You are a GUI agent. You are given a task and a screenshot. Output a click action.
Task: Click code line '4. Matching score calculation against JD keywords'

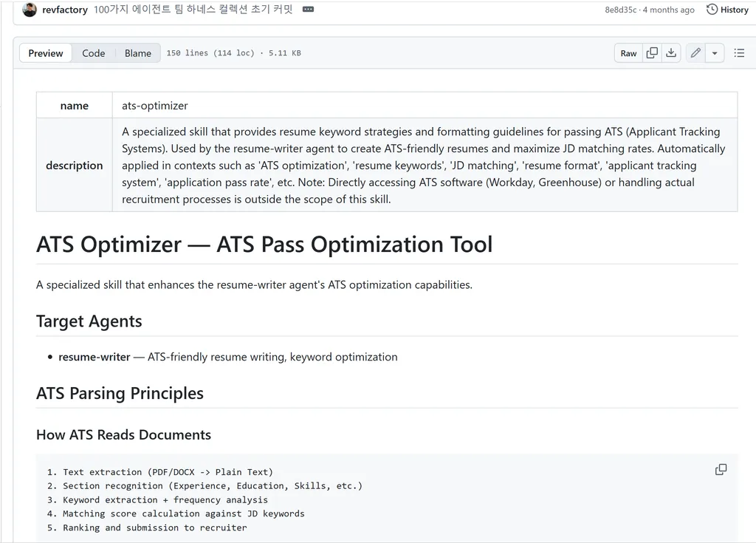176,514
